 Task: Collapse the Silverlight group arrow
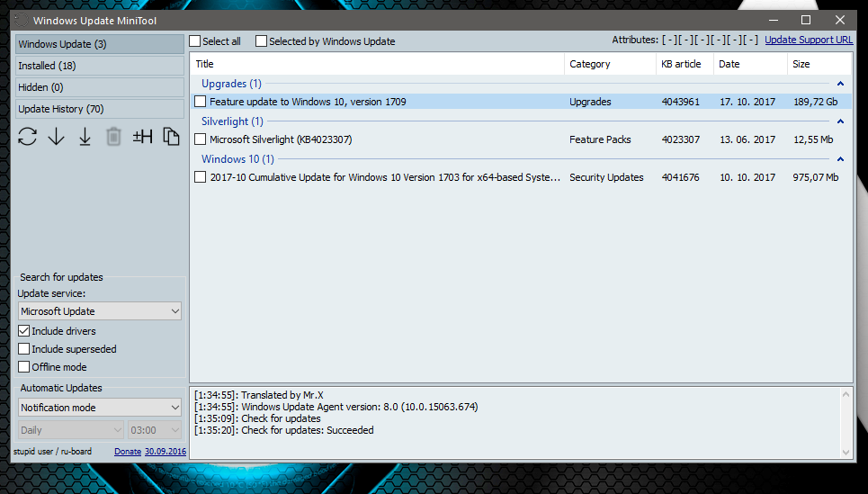tap(840, 121)
